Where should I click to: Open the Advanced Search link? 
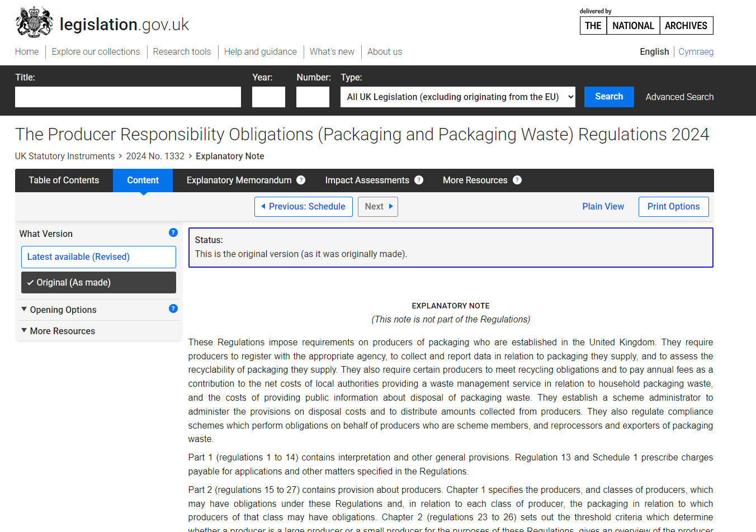[x=679, y=97]
